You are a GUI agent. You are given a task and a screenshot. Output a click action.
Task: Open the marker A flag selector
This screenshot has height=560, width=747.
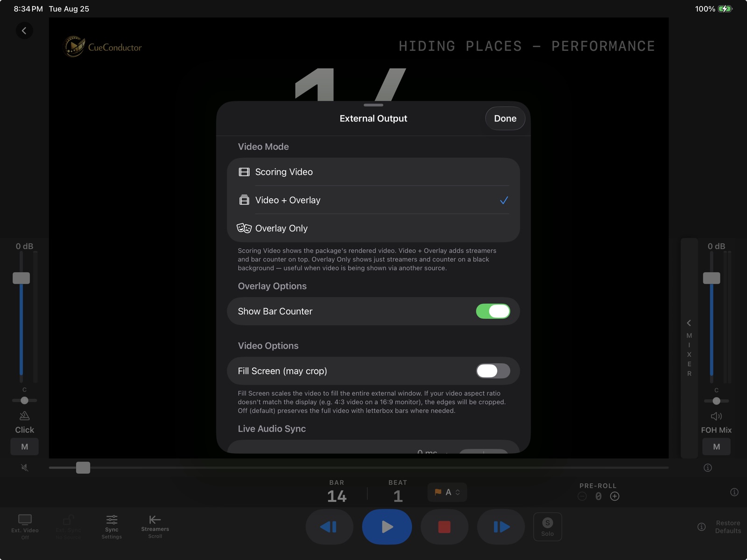(x=447, y=492)
